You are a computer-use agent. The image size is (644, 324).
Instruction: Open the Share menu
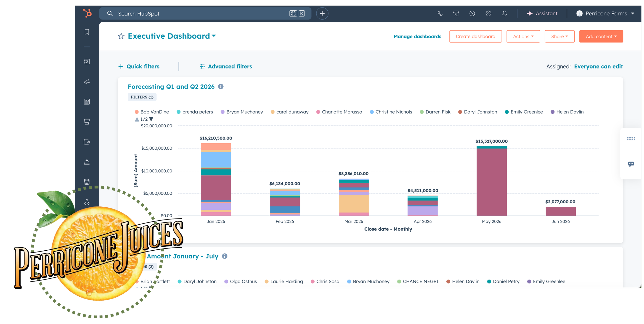click(559, 37)
